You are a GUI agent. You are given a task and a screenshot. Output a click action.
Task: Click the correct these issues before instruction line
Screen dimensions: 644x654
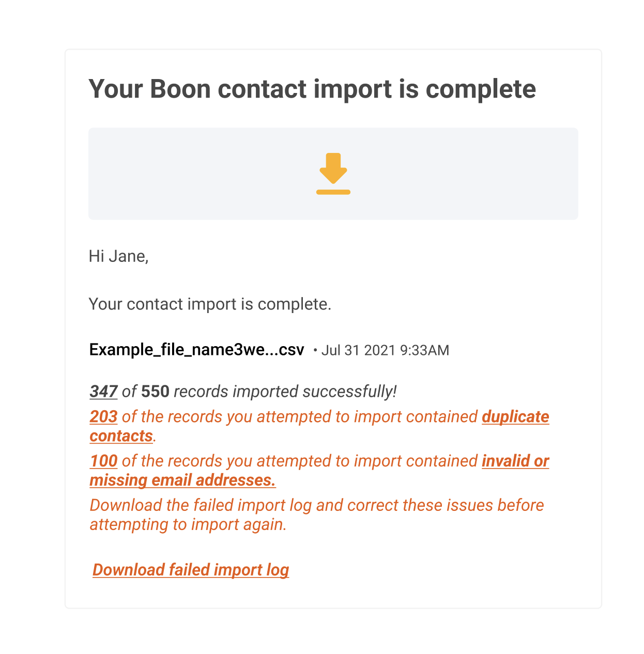(317, 505)
